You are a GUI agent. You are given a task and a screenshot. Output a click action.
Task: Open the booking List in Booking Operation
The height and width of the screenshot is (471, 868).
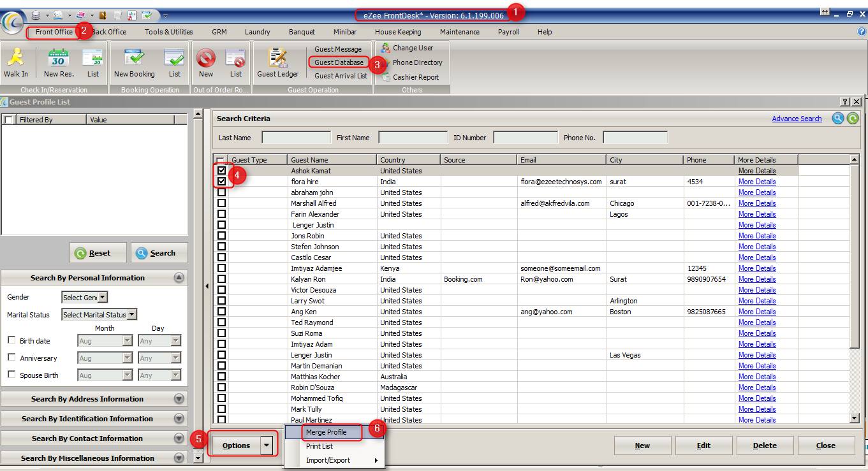pos(174,64)
